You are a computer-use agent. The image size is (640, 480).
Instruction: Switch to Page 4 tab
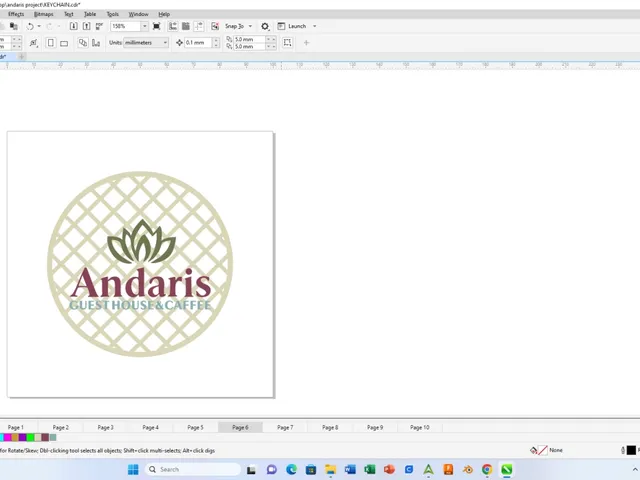[x=151, y=427]
